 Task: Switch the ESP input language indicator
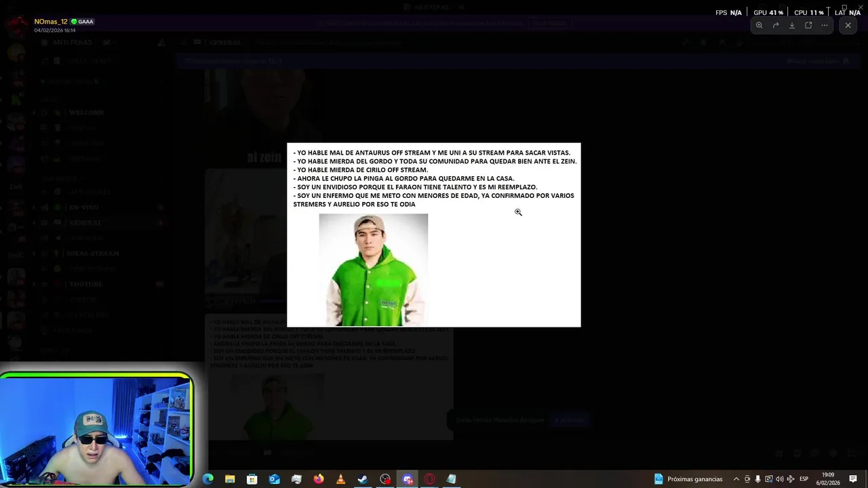tap(804, 479)
